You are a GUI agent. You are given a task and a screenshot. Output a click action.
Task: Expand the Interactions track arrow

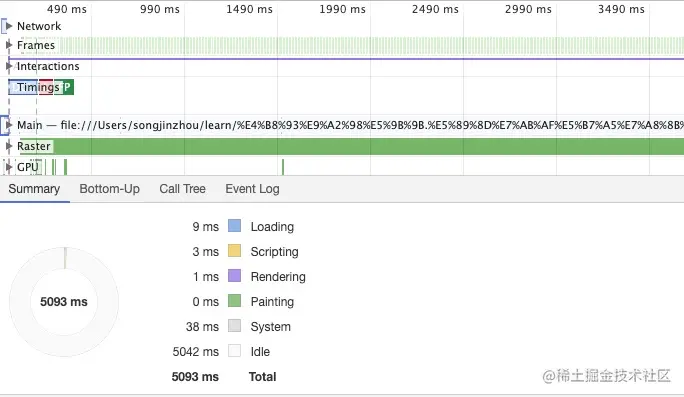[x=9, y=66]
